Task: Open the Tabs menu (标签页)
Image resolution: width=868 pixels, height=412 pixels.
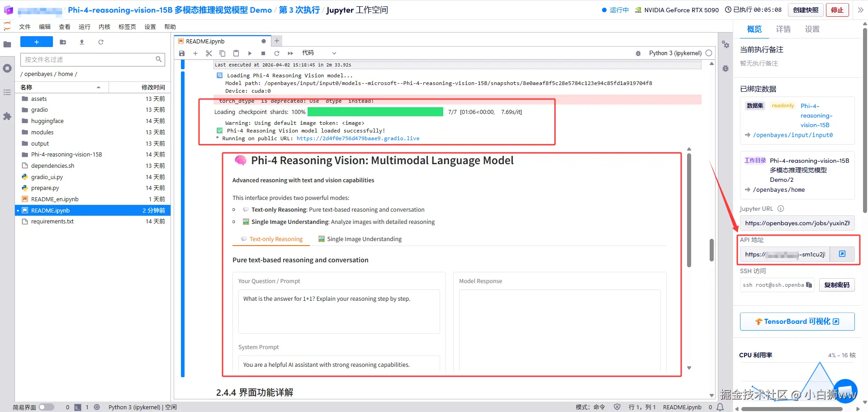Action: pyautogui.click(x=127, y=27)
